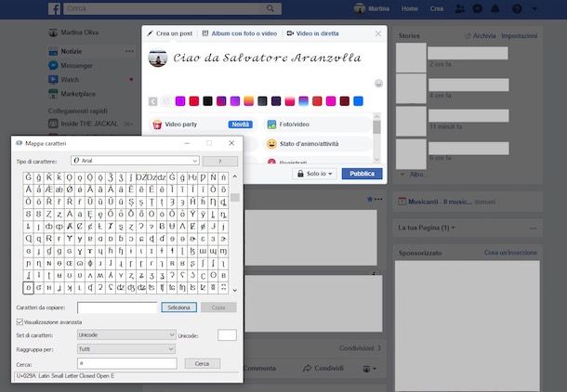This screenshot has height=392, width=567.
Task: Open friend requests icon in top bar
Action: point(459,8)
